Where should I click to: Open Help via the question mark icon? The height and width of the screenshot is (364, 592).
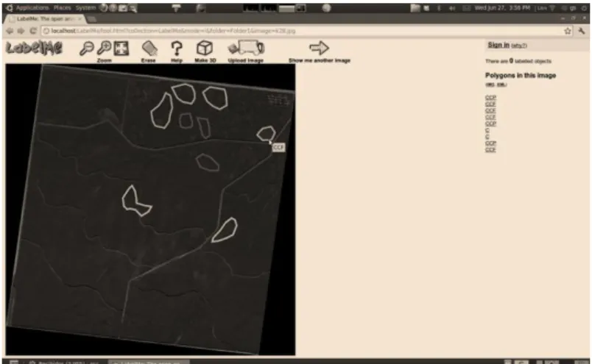click(x=176, y=49)
